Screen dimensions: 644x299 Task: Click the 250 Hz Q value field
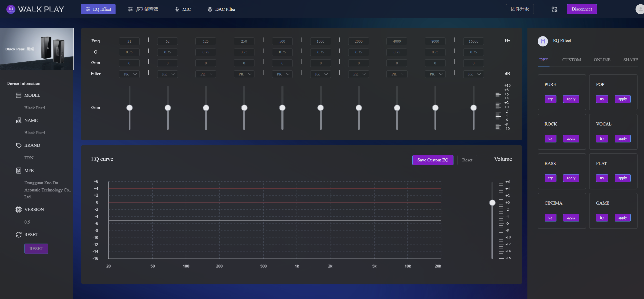click(244, 52)
